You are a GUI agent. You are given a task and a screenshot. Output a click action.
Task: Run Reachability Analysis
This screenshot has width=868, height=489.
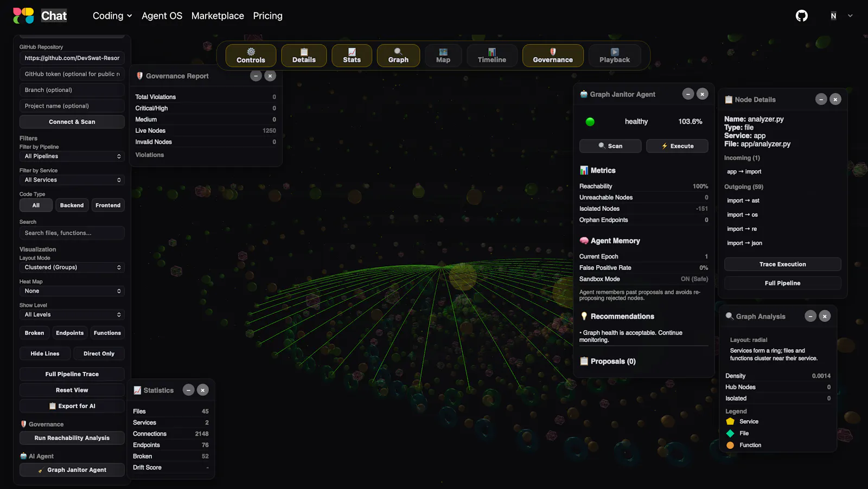click(72, 438)
